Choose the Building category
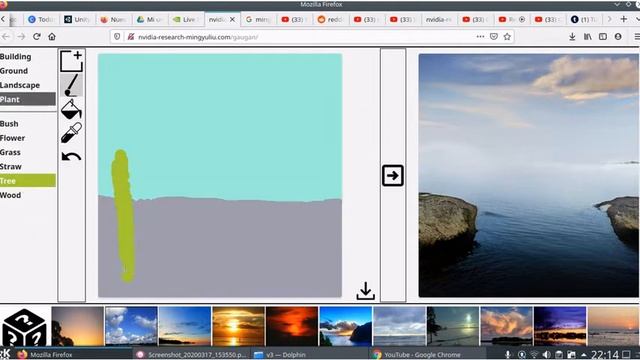640x360 pixels. (16, 56)
